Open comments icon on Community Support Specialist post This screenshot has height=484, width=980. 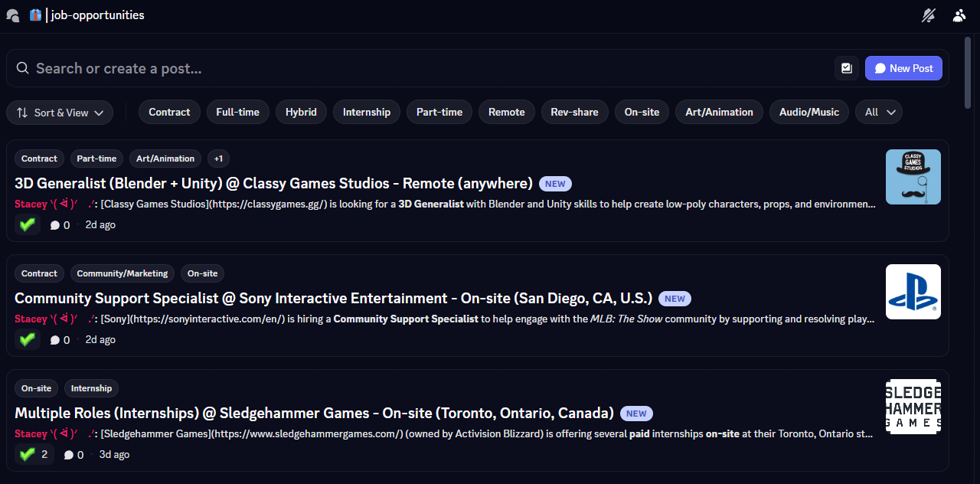coord(55,340)
